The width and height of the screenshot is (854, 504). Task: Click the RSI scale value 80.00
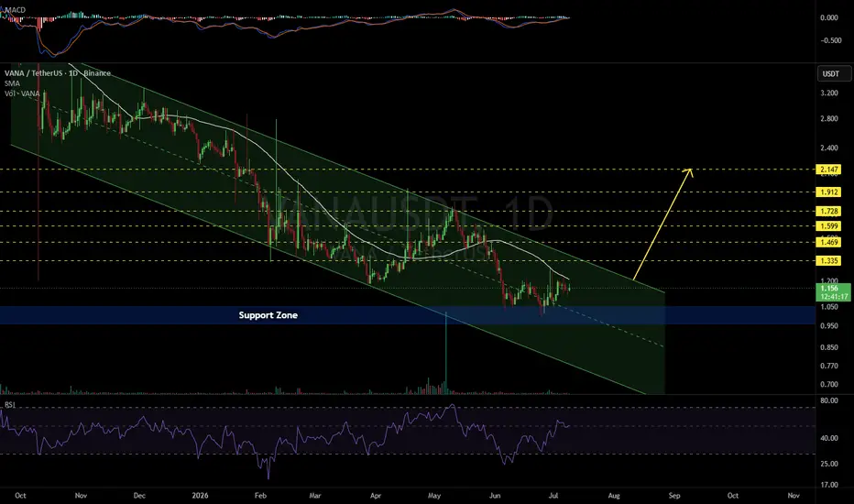tap(829, 400)
